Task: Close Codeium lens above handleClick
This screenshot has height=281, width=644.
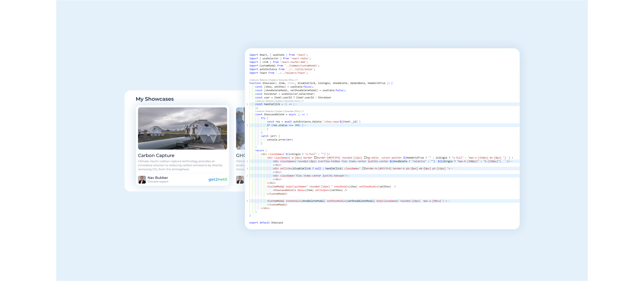Action: coord(303,101)
